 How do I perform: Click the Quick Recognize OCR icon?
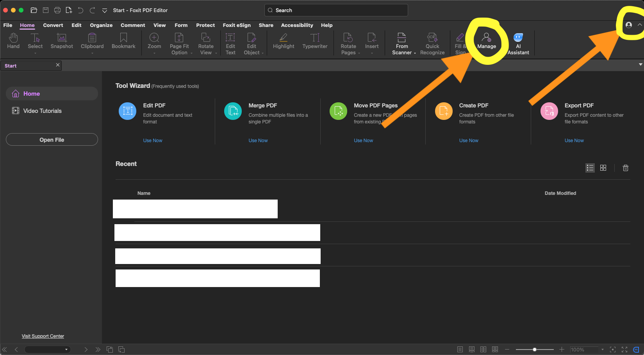[432, 38]
